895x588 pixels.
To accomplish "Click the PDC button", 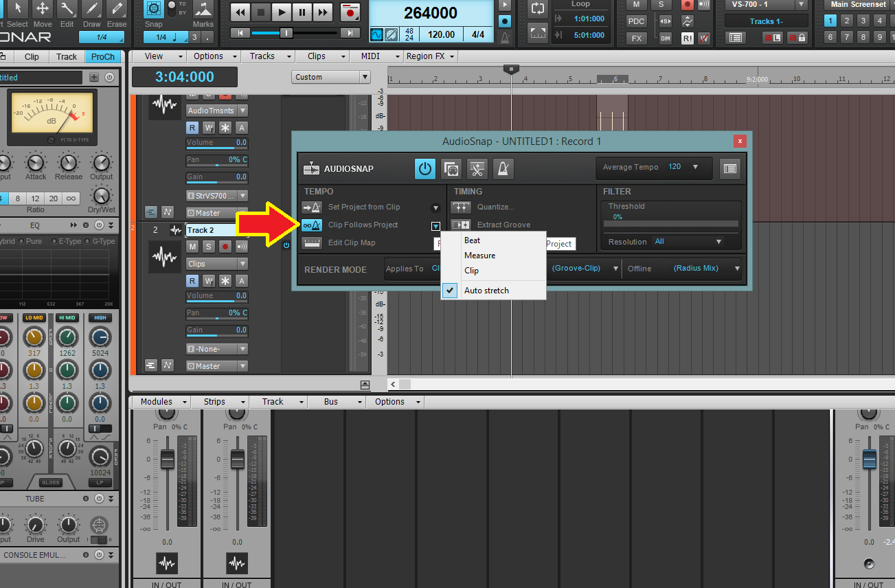I will [x=637, y=21].
